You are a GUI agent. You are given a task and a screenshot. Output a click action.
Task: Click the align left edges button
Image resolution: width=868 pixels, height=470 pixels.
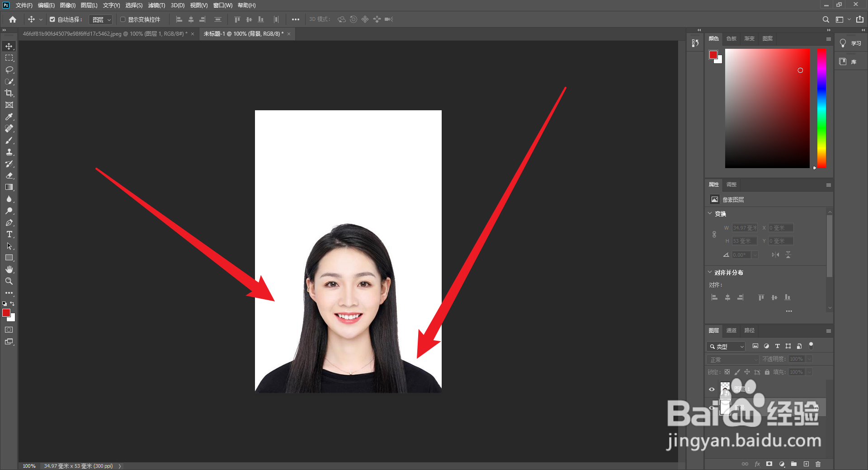[179, 19]
